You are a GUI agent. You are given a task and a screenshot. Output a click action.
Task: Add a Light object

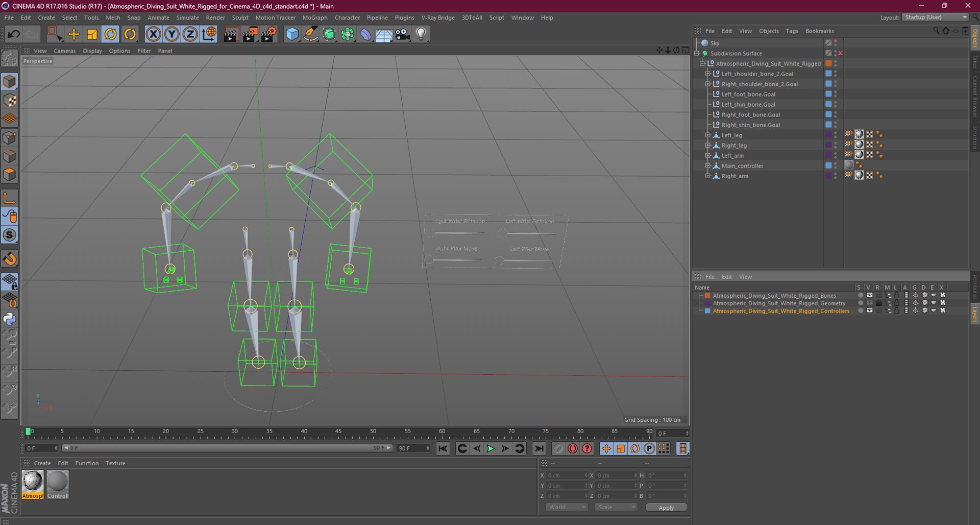pyautogui.click(x=421, y=34)
